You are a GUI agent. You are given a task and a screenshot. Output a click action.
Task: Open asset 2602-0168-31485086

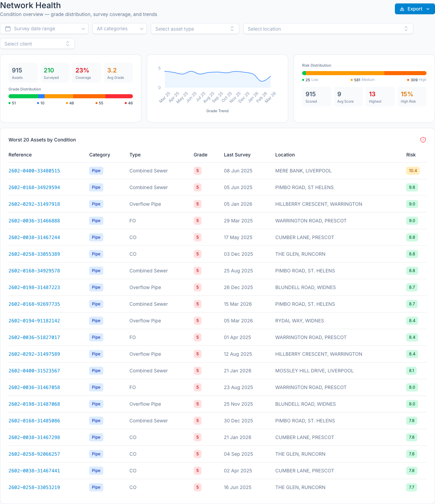tap(34, 421)
